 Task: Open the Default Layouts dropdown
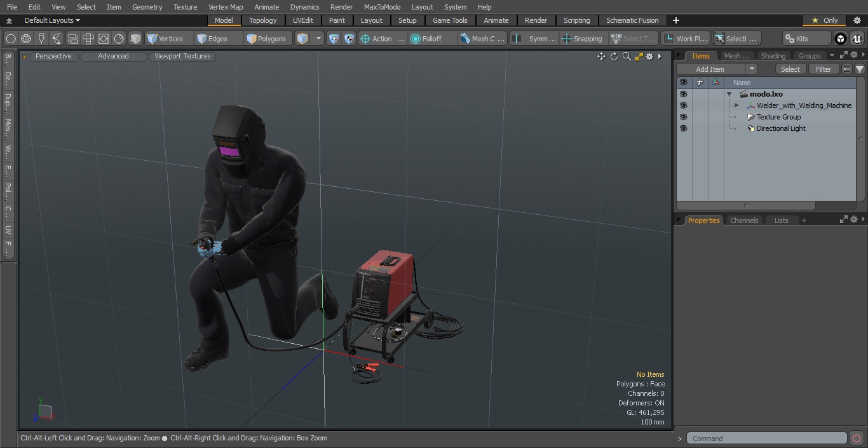click(x=52, y=20)
